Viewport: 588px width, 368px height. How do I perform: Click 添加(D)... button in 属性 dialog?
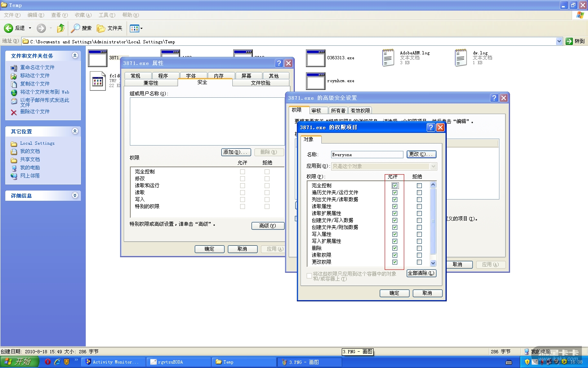(x=236, y=152)
